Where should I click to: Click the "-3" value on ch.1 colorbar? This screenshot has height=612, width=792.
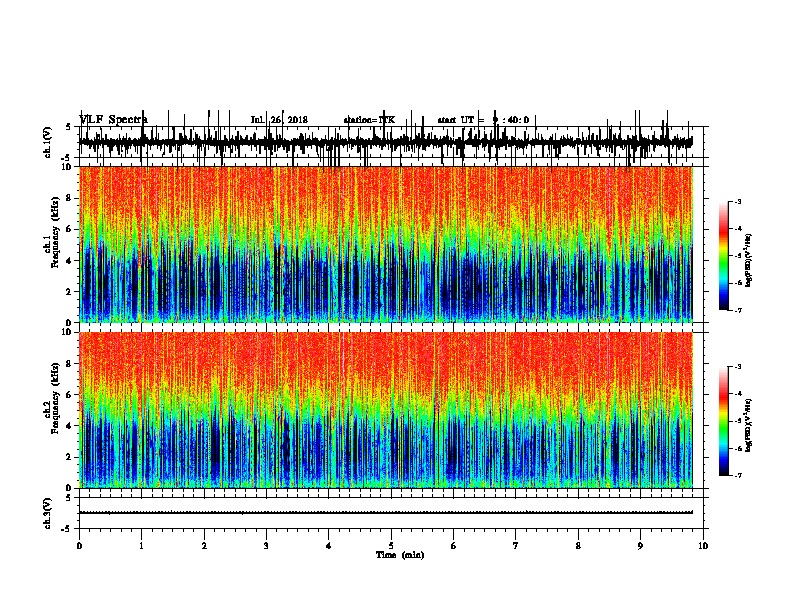click(737, 201)
